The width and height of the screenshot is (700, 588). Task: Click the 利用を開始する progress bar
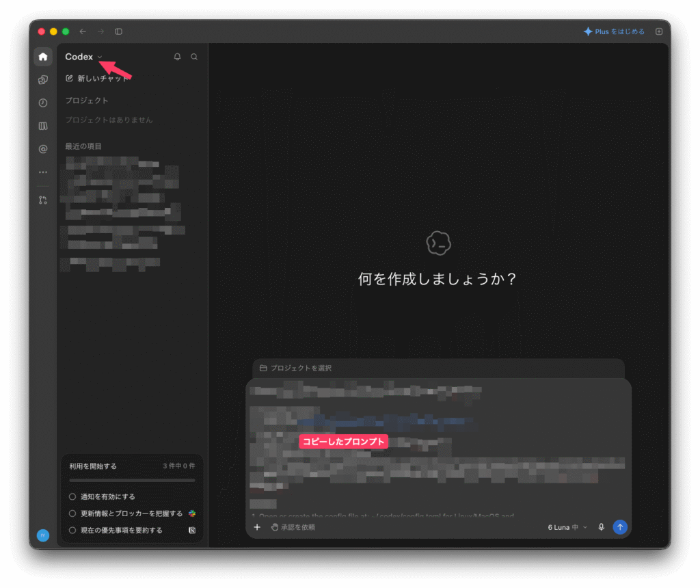click(x=132, y=481)
